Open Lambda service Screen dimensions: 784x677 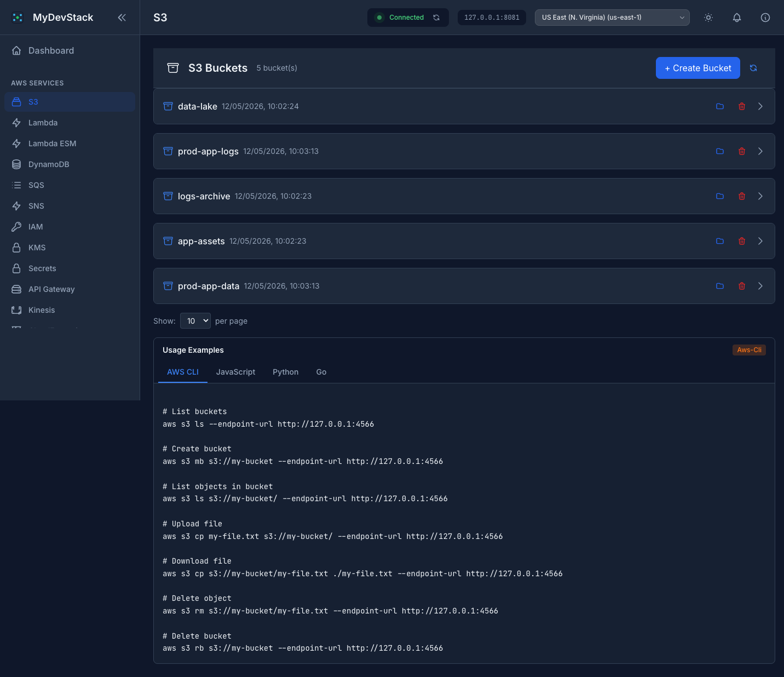tap(70, 123)
